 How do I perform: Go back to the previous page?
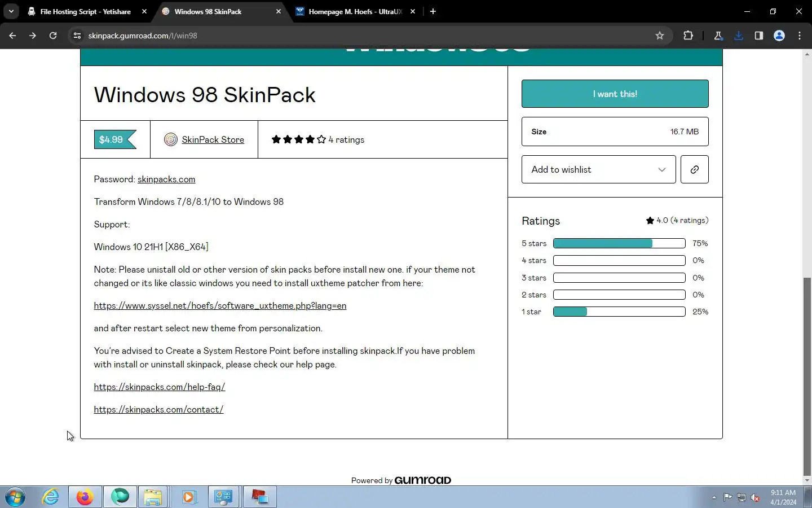pos(12,36)
